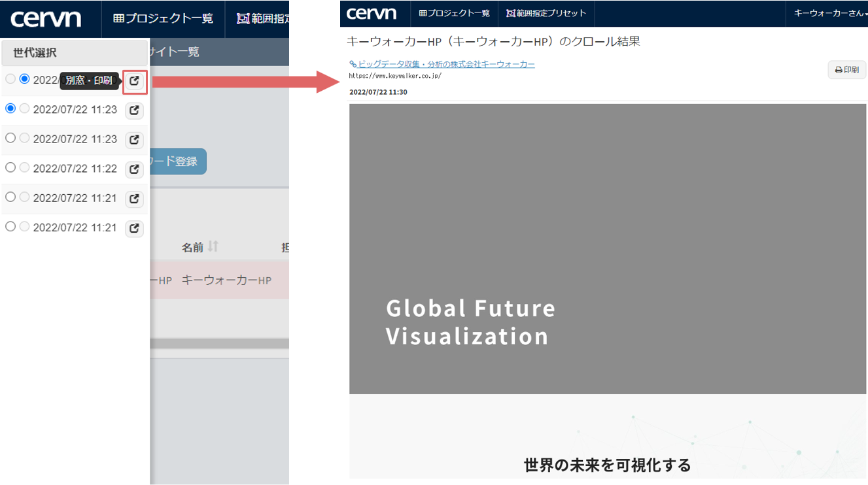The image size is (868, 485).
Task: Open new-window icon for upper 11:23 generation
Action: [x=134, y=110]
